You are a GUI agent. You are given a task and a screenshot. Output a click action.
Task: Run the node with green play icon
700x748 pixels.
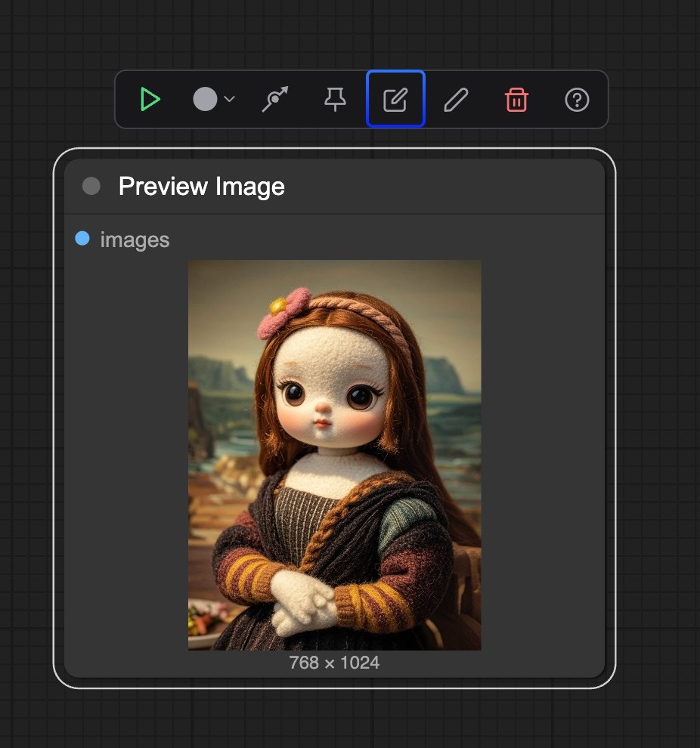(150, 99)
